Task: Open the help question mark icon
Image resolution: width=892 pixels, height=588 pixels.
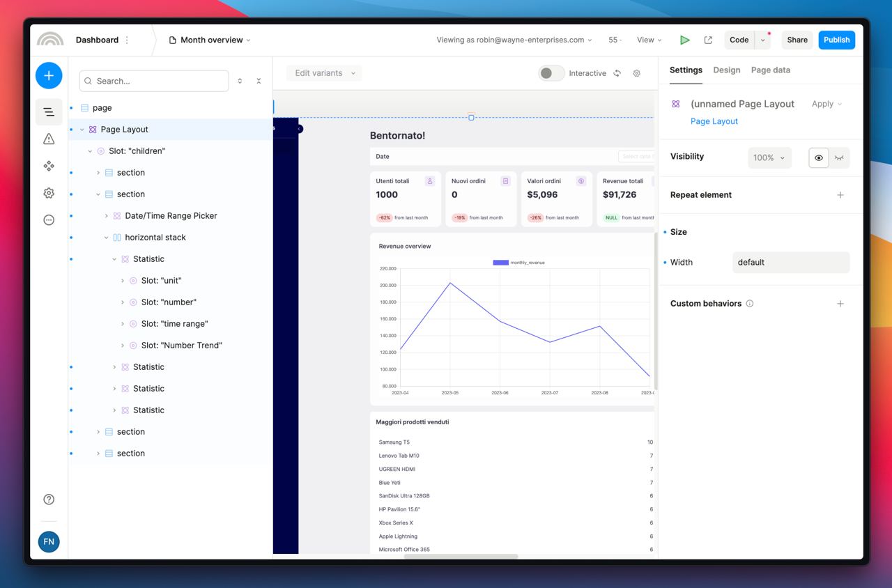Action: pyautogui.click(x=49, y=499)
